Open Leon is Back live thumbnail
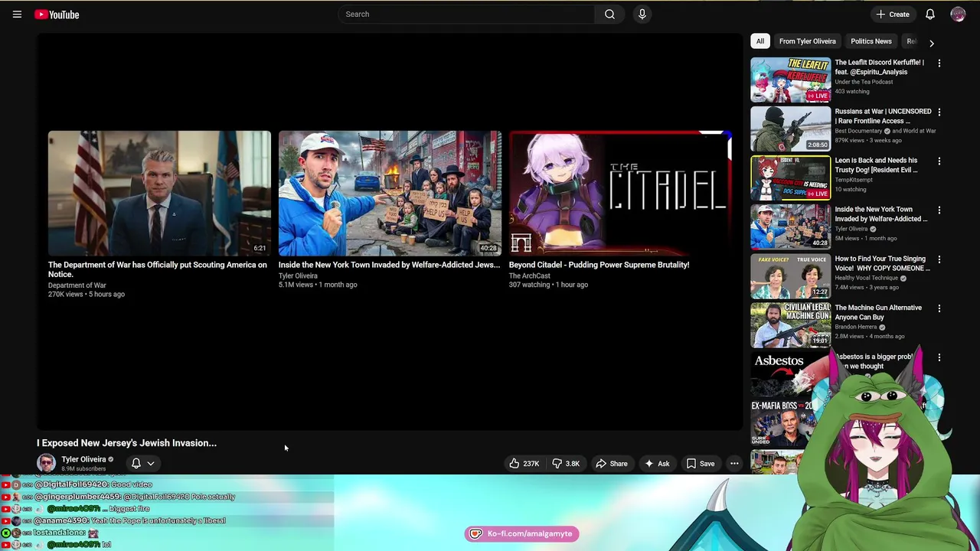 tap(790, 178)
